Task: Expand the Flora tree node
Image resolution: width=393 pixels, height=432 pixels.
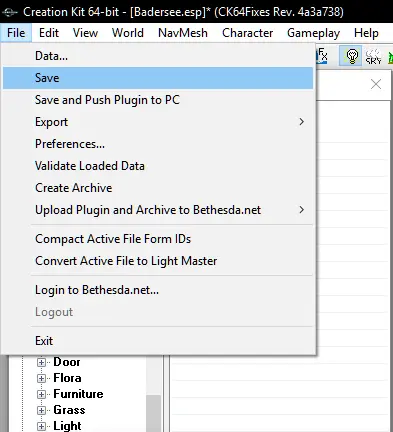Action: point(41,378)
